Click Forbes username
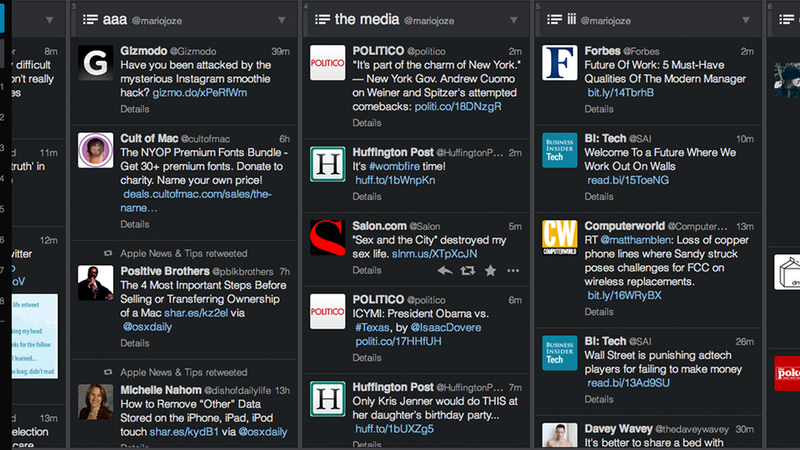The image size is (800, 450). [x=603, y=51]
